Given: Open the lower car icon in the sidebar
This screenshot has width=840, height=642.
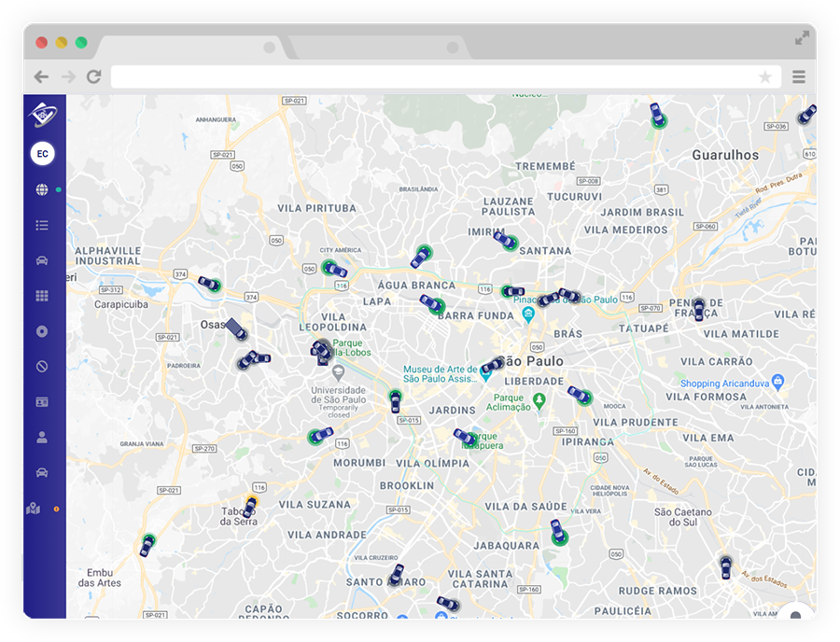Looking at the screenshot, I should click(x=42, y=472).
